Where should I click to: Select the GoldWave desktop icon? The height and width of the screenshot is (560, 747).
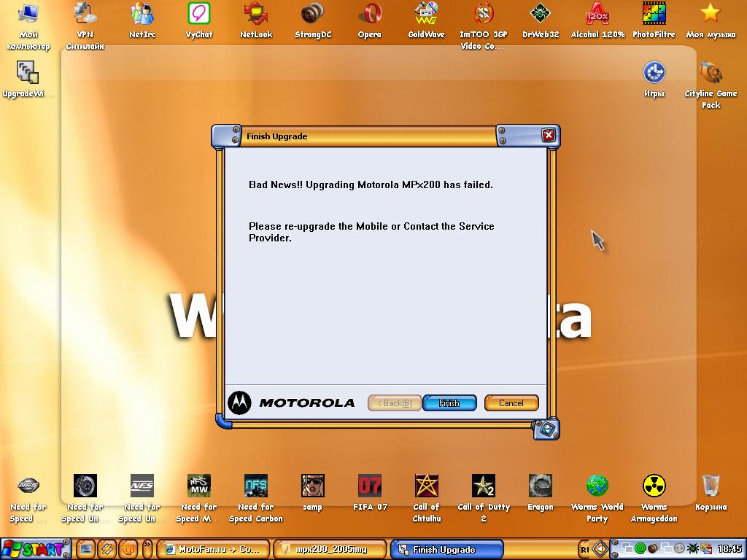point(426,20)
